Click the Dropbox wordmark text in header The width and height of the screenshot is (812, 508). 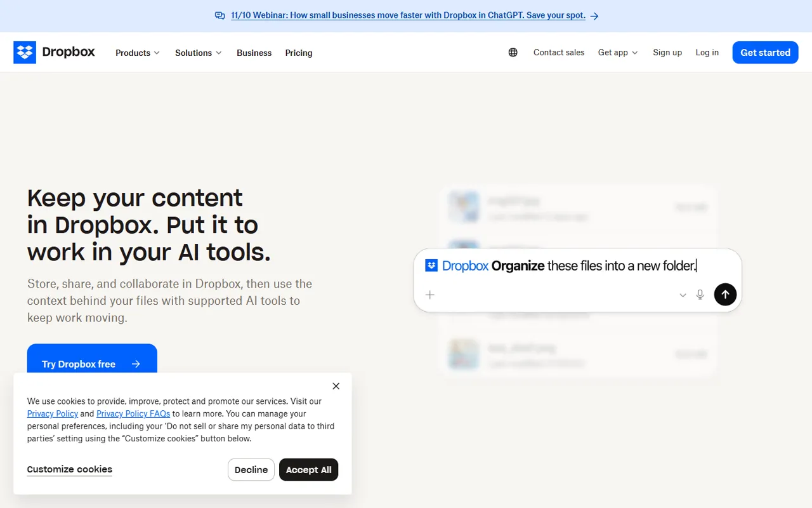coord(69,52)
